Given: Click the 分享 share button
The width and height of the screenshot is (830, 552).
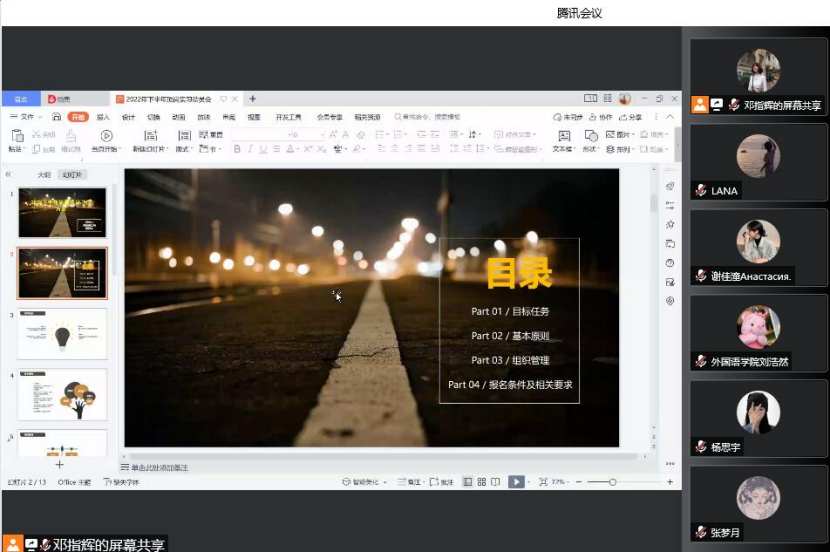Looking at the screenshot, I should coord(630,117).
